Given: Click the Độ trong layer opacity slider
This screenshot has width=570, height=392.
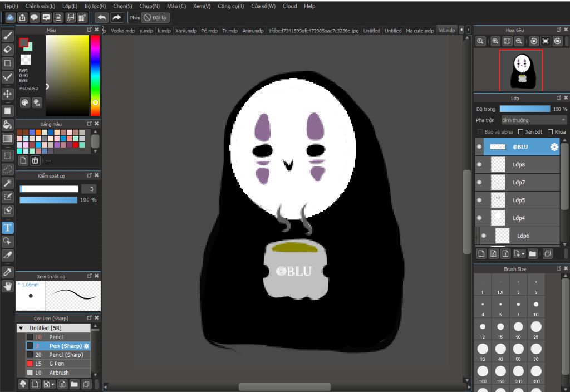Looking at the screenshot, I should [525, 109].
